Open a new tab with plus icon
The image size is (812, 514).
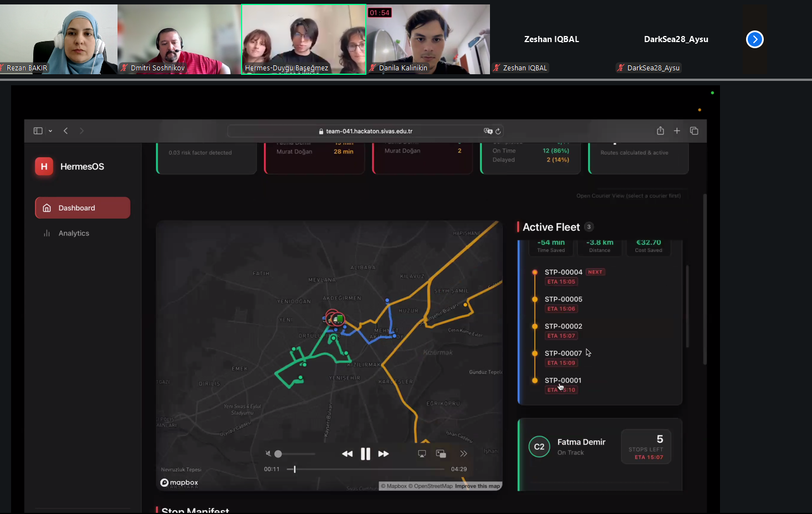(x=677, y=131)
